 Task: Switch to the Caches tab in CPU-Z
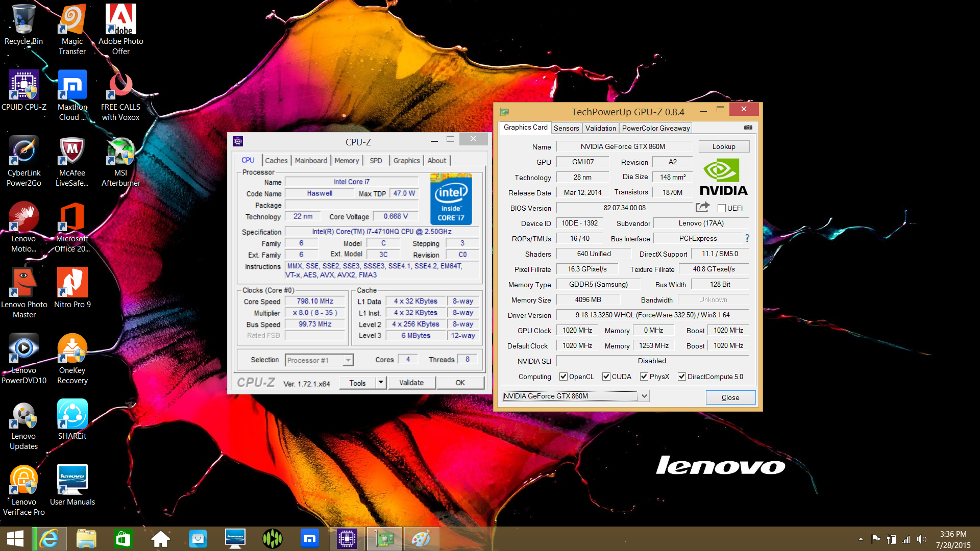pos(276,160)
